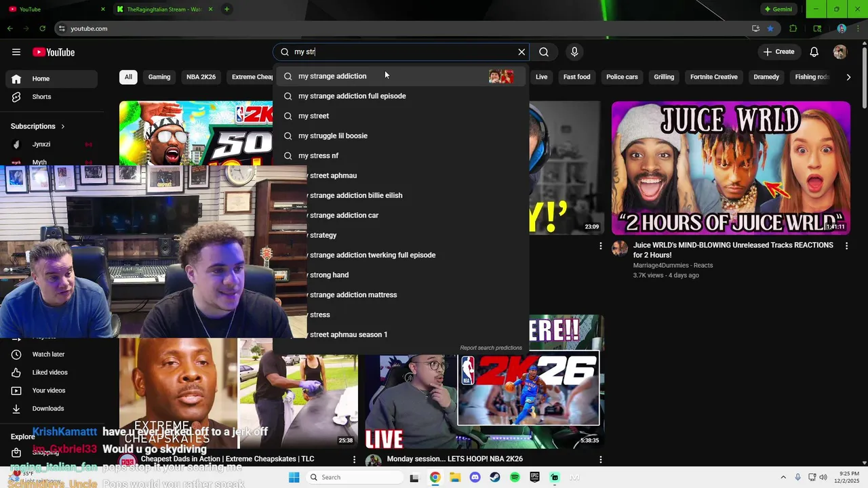Go to Home in the sidebar
Screen dimensions: 868x488
click(52, 79)
